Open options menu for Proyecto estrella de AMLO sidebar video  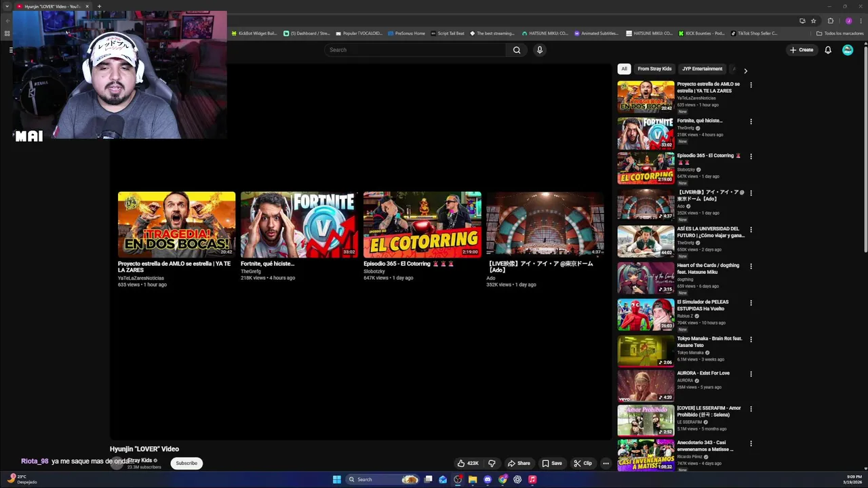point(751,85)
